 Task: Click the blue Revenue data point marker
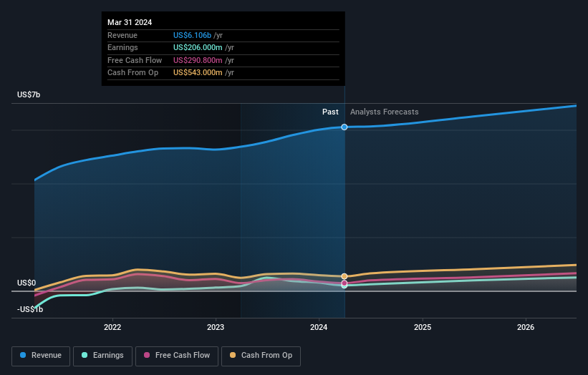coord(344,127)
